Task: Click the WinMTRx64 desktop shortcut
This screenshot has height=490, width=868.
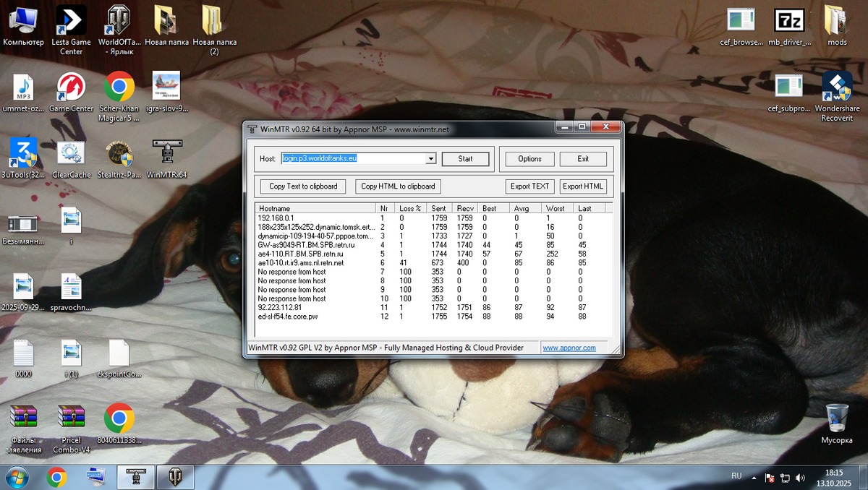Action: 167,153
